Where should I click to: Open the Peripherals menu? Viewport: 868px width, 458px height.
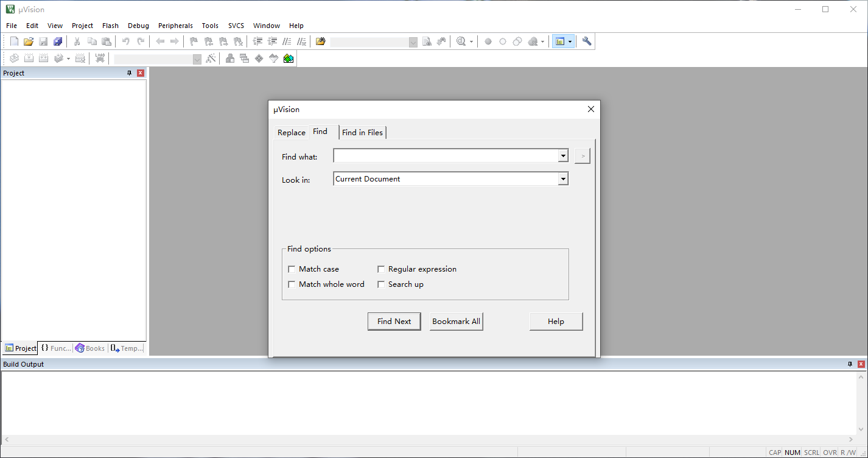(x=175, y=26)
